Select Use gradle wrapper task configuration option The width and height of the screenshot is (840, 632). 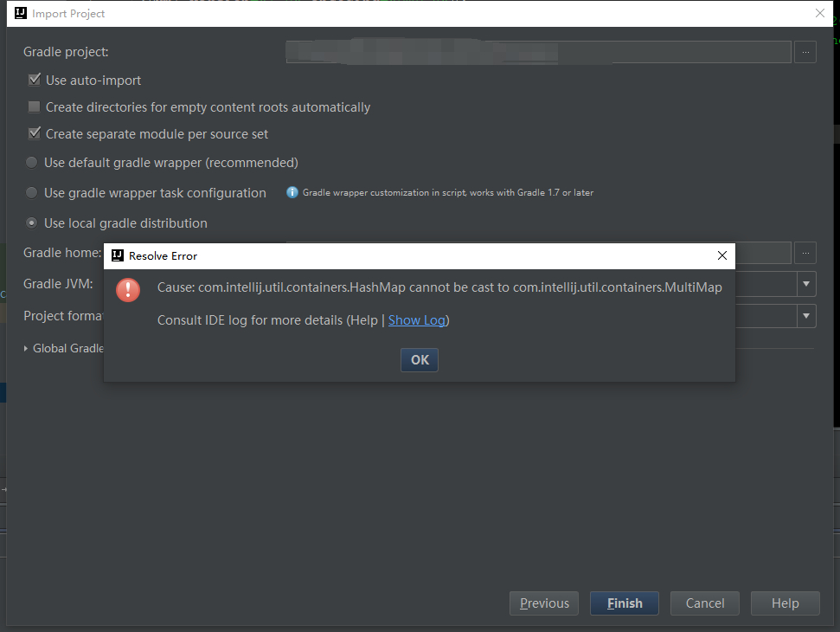coord(32,193)
